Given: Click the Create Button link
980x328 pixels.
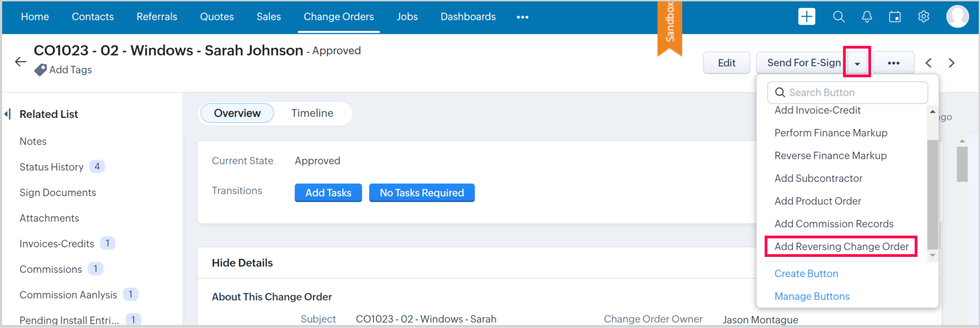Looking at the screenshot, I should 806,274.
